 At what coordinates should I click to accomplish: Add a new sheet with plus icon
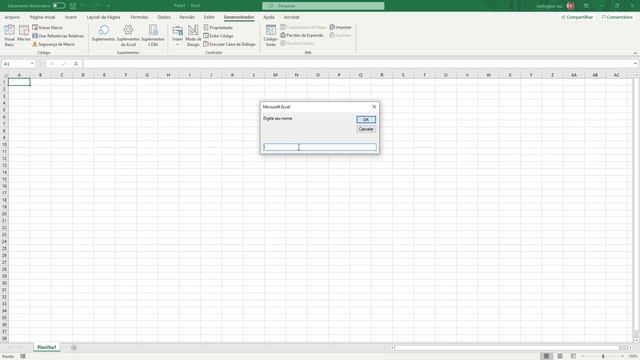[74, 347]
